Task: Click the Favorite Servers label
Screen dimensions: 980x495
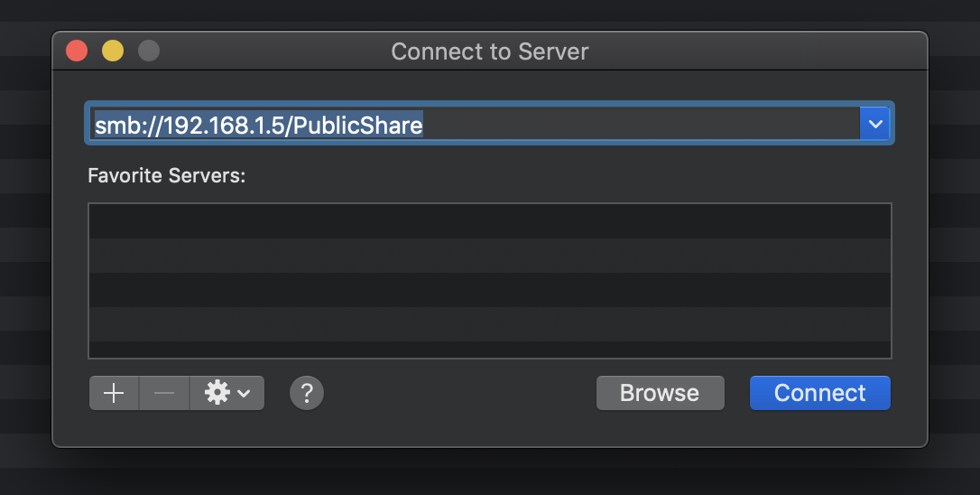Action: point(166,175)
